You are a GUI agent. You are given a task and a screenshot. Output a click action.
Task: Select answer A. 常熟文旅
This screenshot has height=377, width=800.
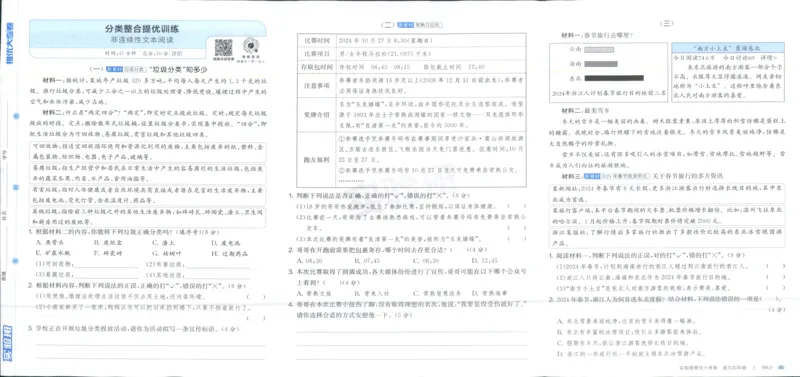coord(314,293)
